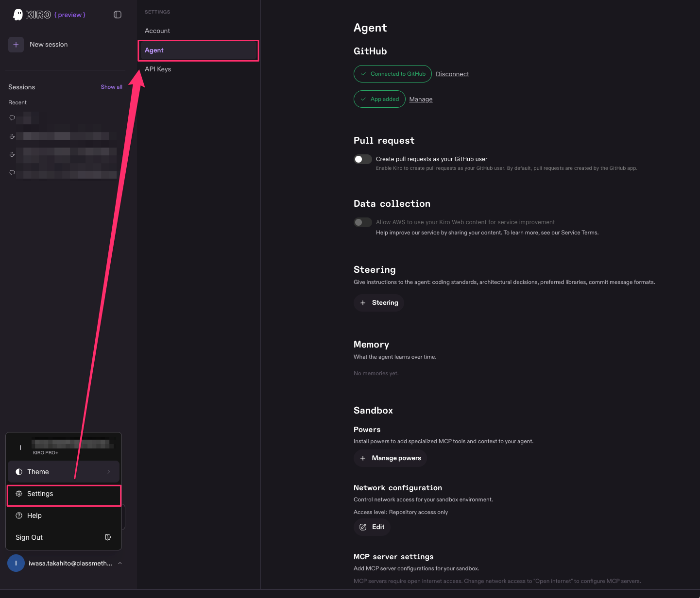700x598 pixels.
Task: Show all sessions
Action: pyautogui.click(x=112, y=87)
